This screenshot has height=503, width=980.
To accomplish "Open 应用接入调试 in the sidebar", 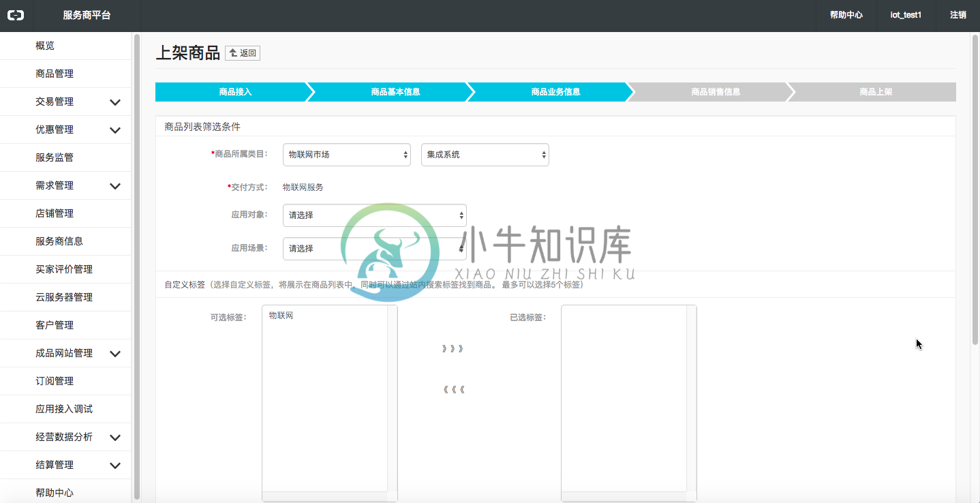I will pyautogui.click(x=64, y=409).
